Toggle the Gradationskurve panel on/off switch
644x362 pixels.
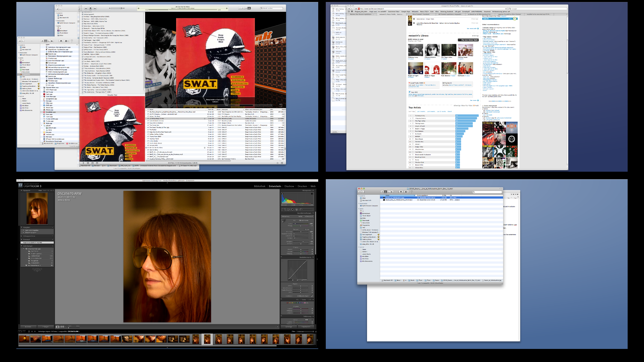point(281,257)
